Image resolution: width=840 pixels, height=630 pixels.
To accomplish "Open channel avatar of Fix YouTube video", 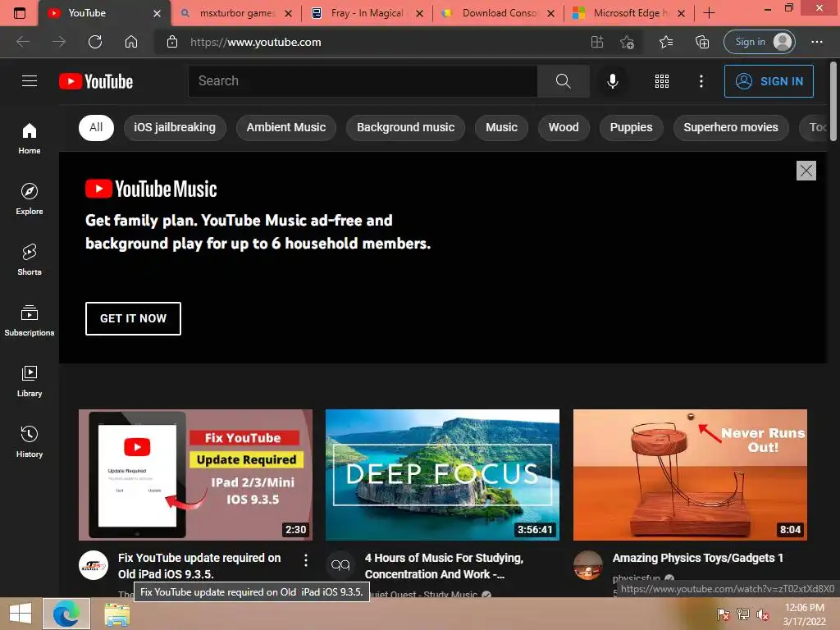I will pos(94,565).
